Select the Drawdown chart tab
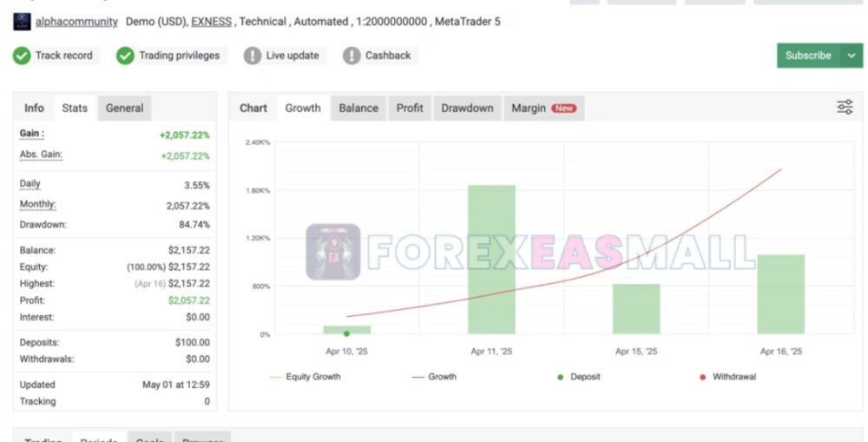Screen dimensions: 868x442 pyautogui.click(x=467, y=108)
